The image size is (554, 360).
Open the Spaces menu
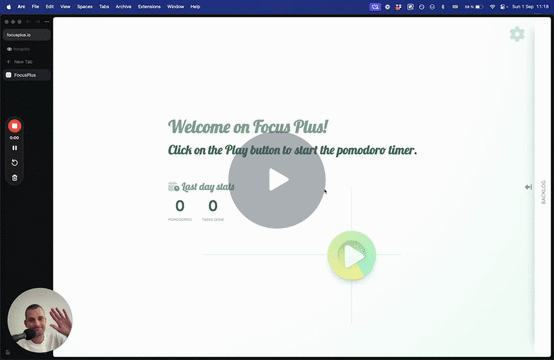(85, 7)
